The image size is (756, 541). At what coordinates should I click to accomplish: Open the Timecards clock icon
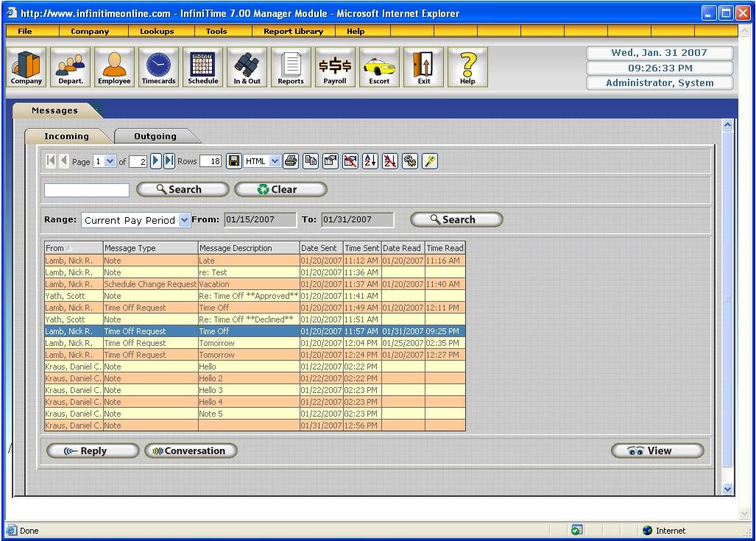158,67
